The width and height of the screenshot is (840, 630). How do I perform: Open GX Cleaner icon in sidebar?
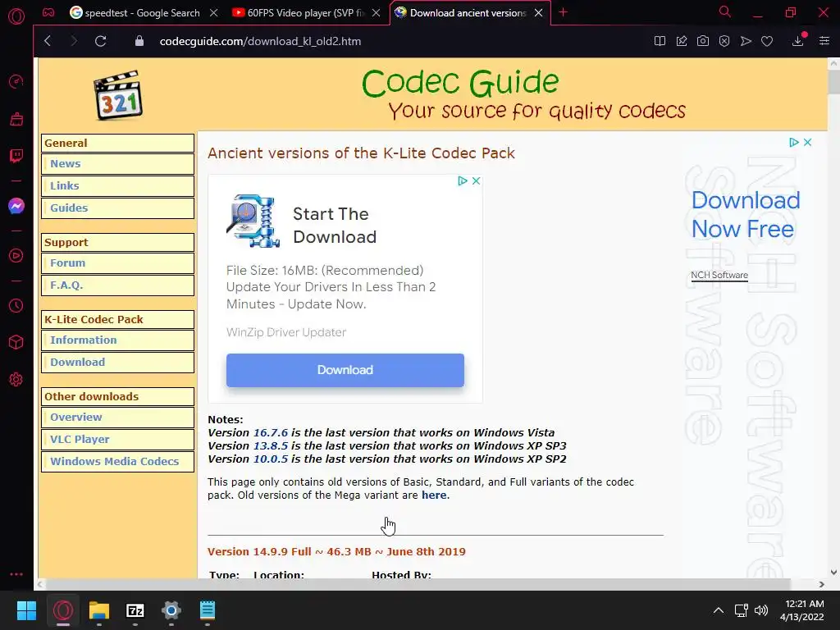tap(16, 119)
